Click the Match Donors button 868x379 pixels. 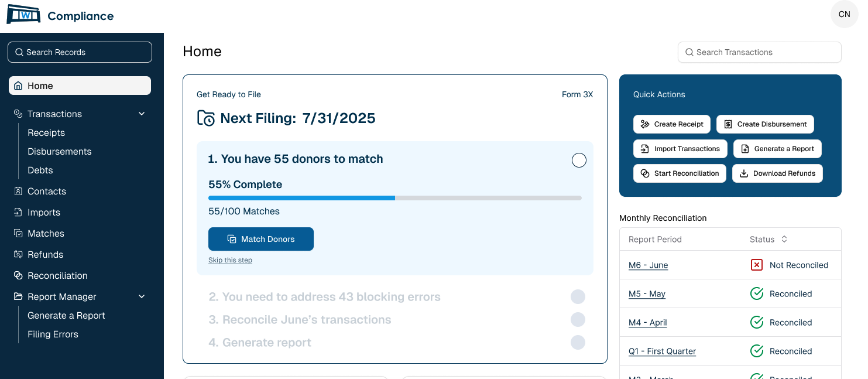[261, 239]
